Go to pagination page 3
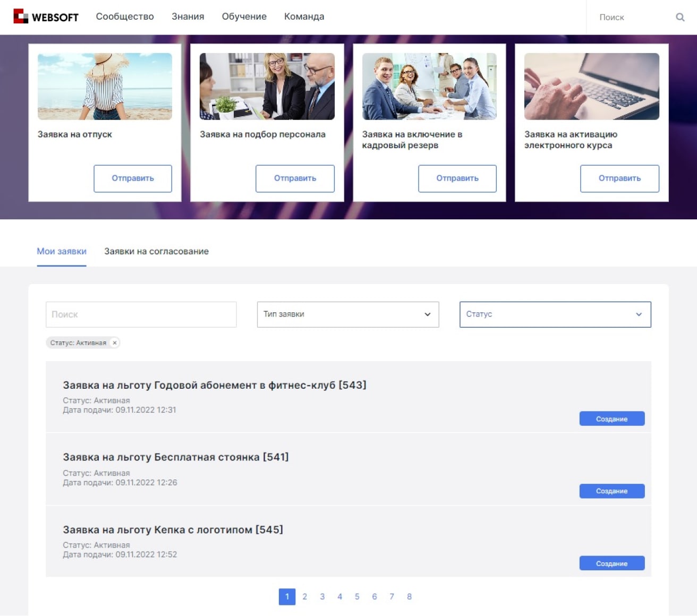This screenshot has width=697, height=616. (x=322, y=597)
